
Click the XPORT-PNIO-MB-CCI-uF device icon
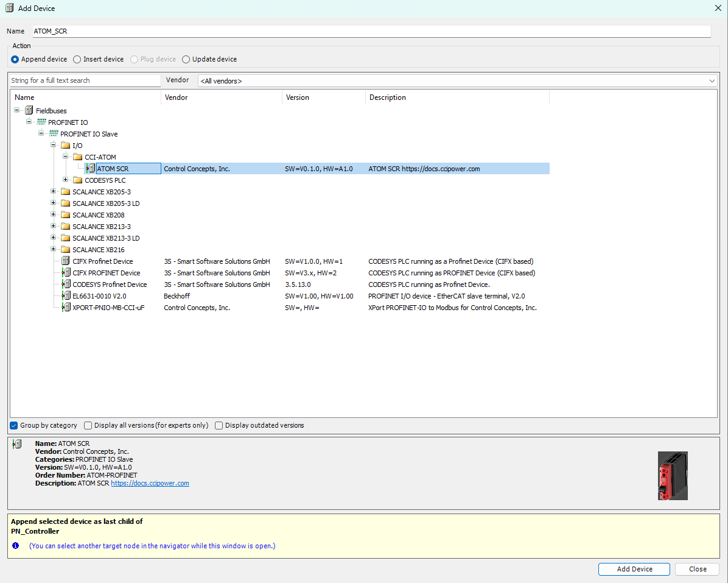click(x=66, y=307)
